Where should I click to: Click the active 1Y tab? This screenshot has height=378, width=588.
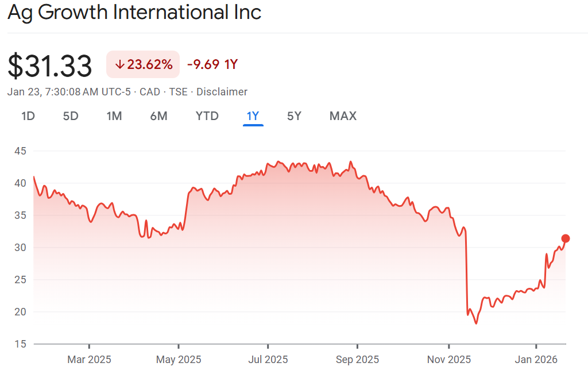(253, 116)
